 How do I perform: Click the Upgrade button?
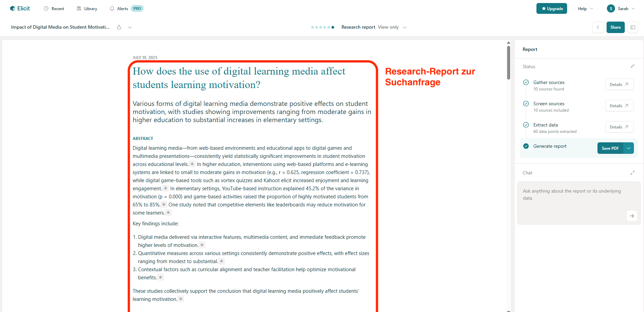(x=552, y=9)
